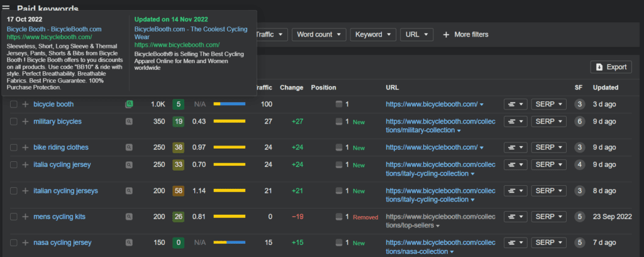Open ad preview icon for italian cycling jerseys
This screenshot has width=644, height=257.
tap(129, 191)
